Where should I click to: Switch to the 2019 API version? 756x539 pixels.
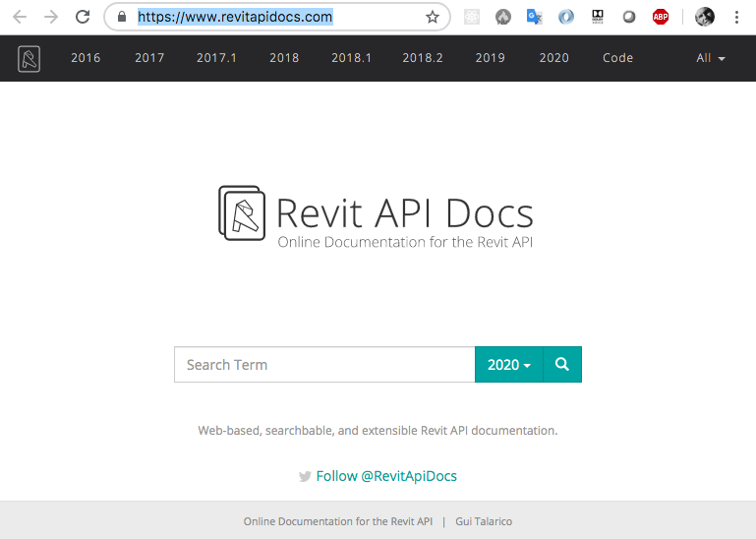tap(490, 58)
